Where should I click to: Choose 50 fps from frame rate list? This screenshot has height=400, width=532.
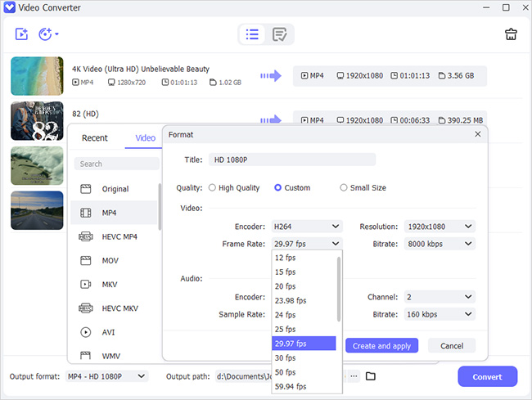(304, 372)
